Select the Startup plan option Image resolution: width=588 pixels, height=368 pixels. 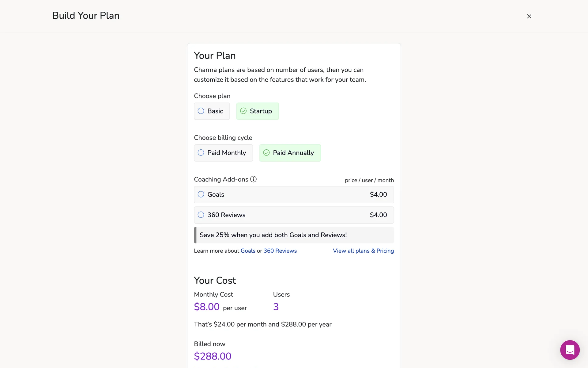point(258,111)
